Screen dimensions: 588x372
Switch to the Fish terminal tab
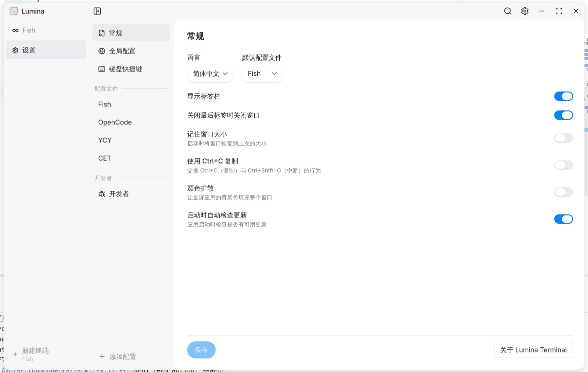(x=46, y=31)
